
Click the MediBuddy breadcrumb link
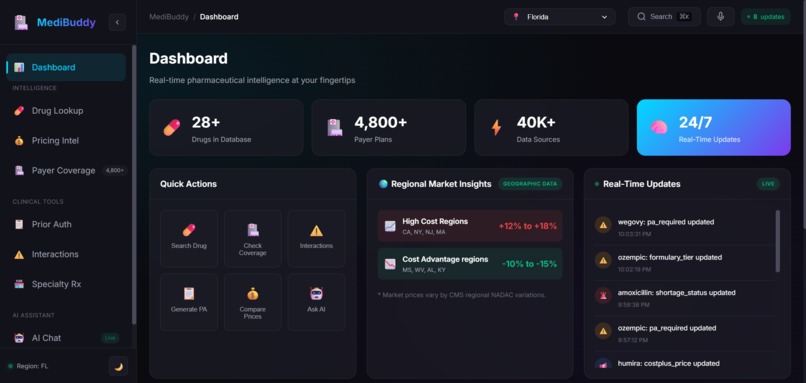(169, 17)
